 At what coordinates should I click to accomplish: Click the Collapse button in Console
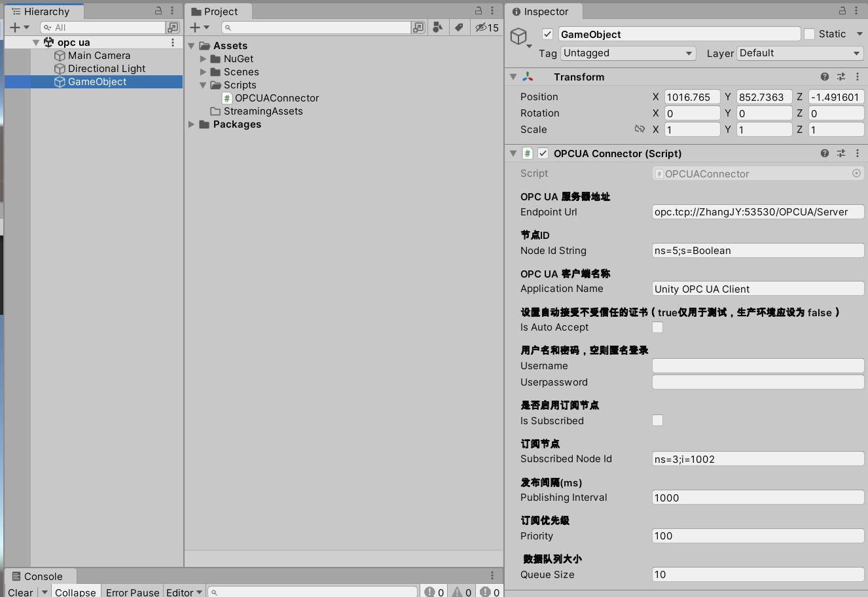[x=75, y=590]
